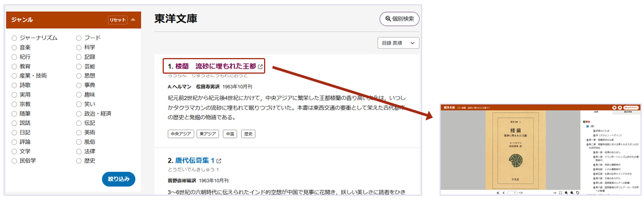Select the 伝記 genre radio button

coord(78,123)
